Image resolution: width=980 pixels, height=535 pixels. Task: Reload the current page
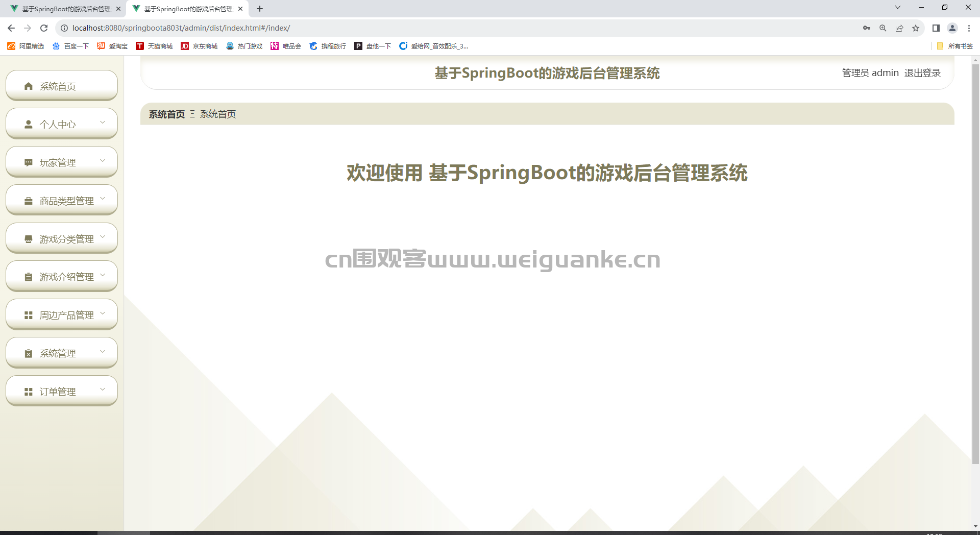click(44, 28)
